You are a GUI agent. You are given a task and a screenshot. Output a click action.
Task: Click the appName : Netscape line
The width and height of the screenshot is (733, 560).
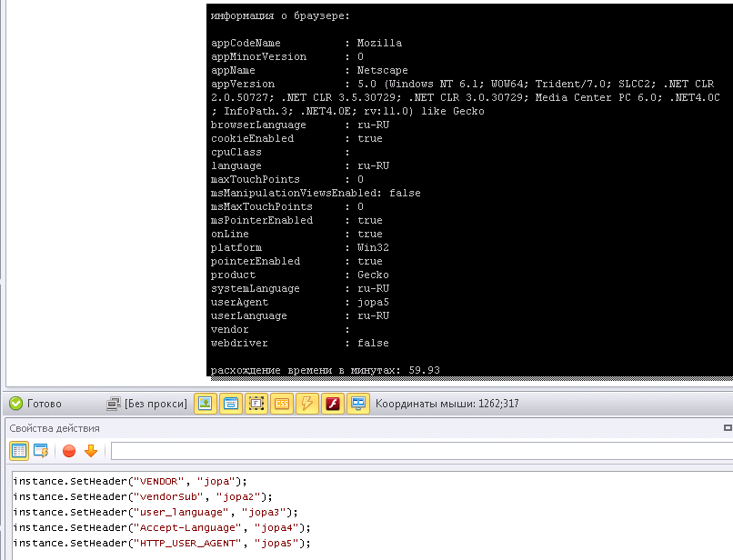tap(309, 70)
